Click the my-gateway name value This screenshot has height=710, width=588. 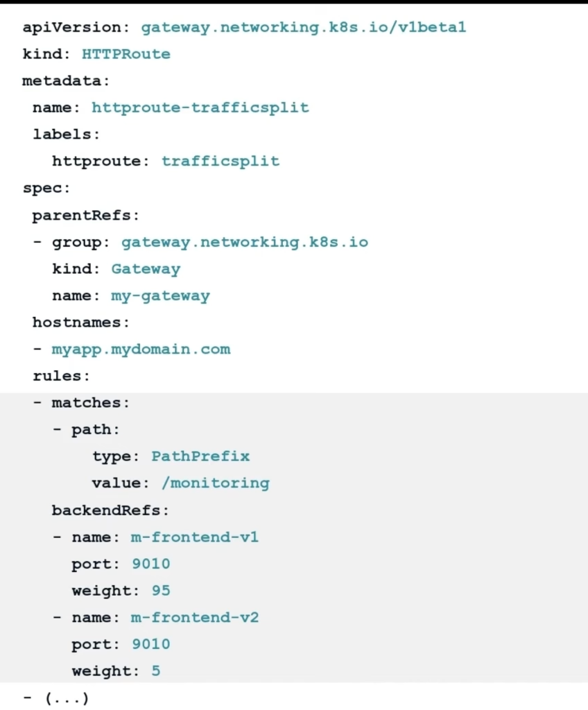pyautogui.click(x=160, y=296)
